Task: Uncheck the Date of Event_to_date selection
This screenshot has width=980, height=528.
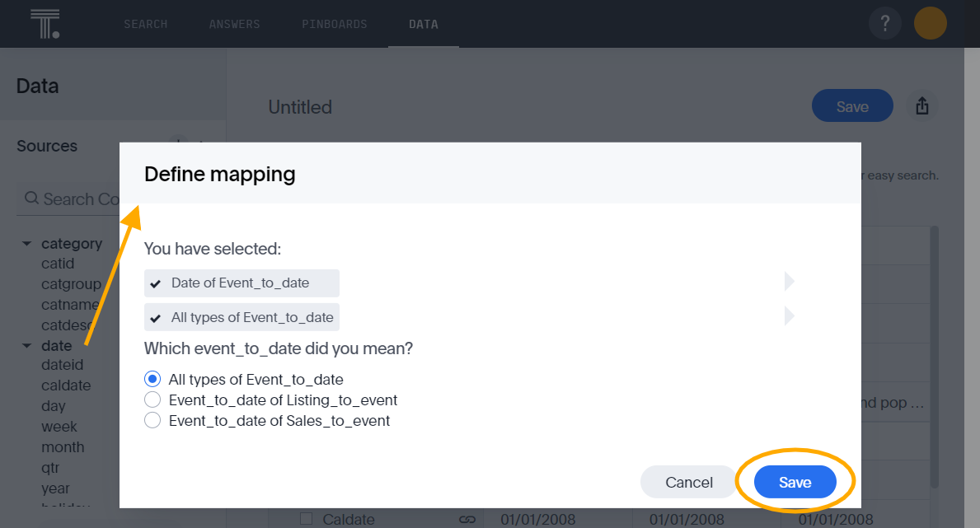Action: (x=157, y=283)
